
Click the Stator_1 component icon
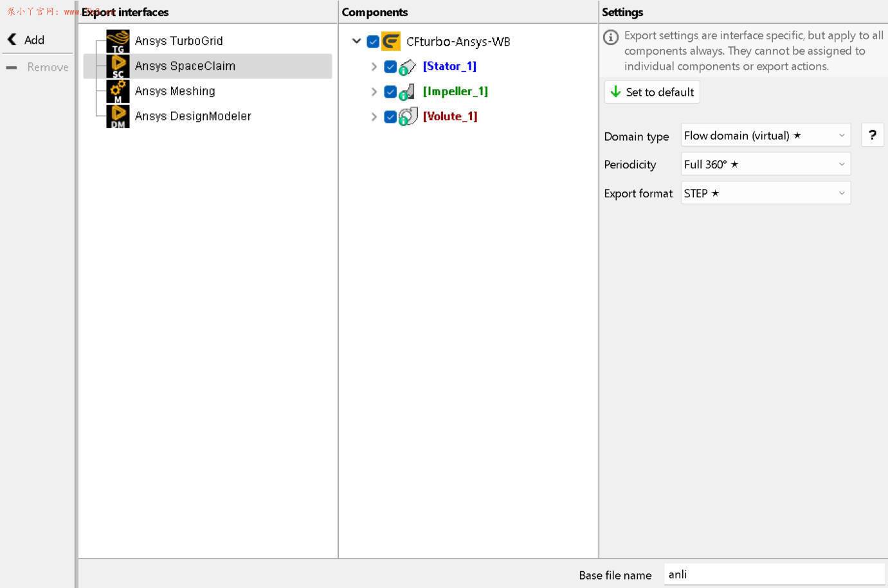(x=407, y=67)
